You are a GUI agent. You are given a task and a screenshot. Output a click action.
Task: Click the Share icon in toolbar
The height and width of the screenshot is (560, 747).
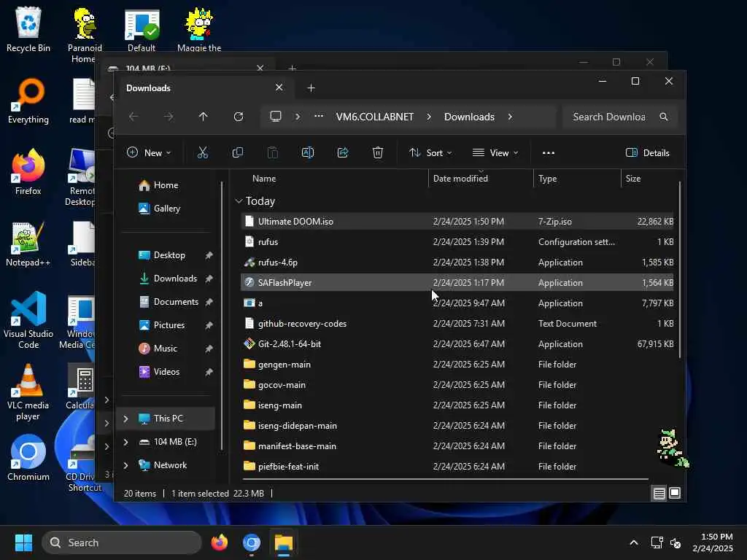click(x=343, y=152)
